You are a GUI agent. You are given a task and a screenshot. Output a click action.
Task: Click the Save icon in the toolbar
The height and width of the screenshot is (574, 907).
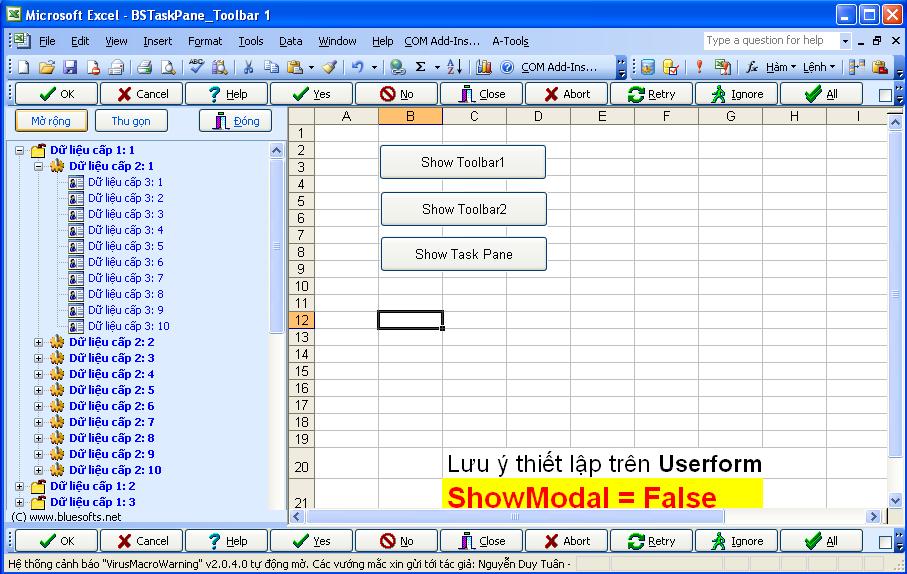click(x=70, y=67)
